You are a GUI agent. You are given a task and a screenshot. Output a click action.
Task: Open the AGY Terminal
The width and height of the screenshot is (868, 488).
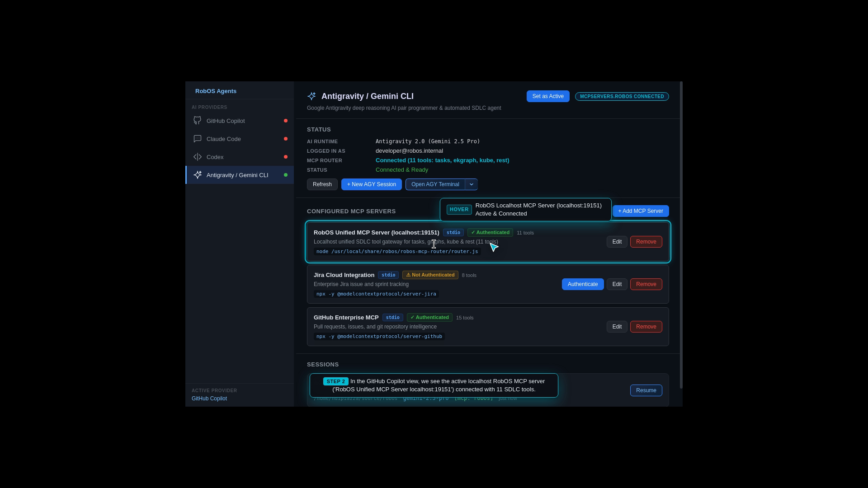coord(435,184)
